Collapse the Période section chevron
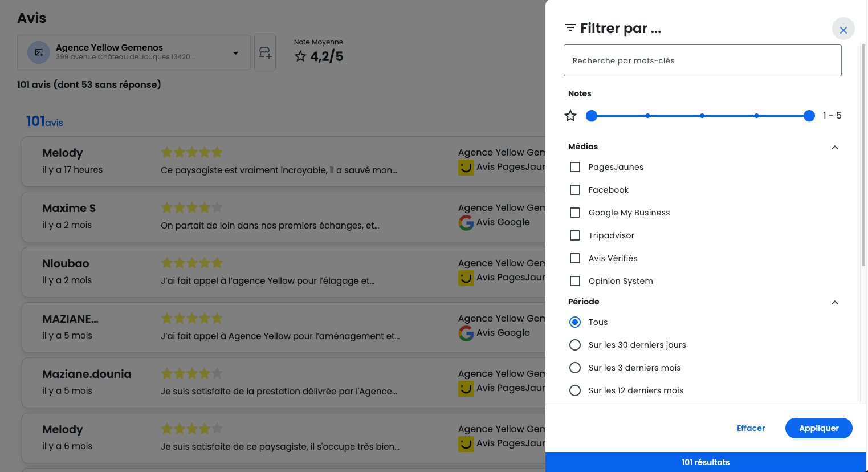 (834, 303)
